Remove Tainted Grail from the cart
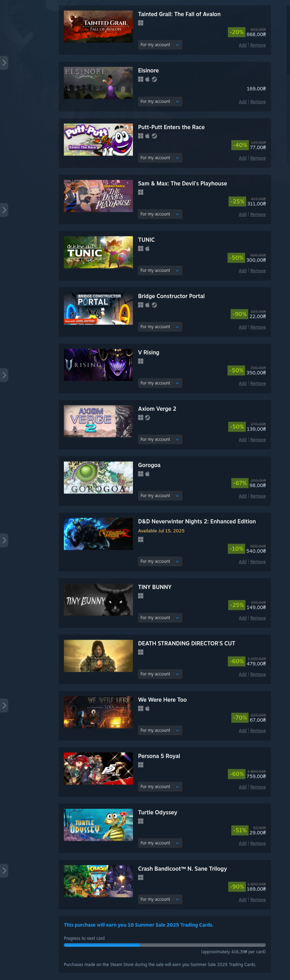This screenshot has width=290, height=980. pos(258,45)
